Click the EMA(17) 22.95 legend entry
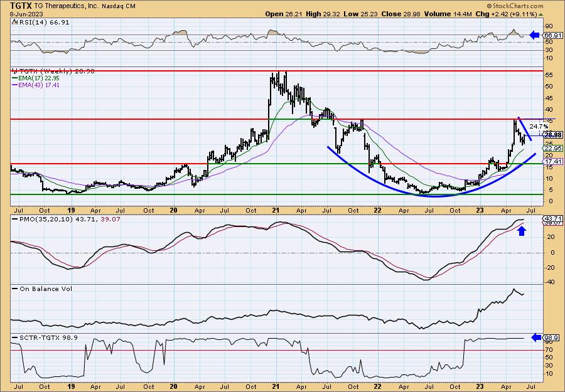The image size is (565, 392). click(36, 78)
